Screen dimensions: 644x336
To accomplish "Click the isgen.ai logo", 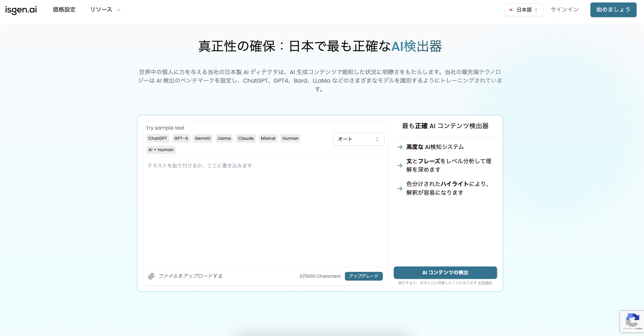I will point(21,10).
